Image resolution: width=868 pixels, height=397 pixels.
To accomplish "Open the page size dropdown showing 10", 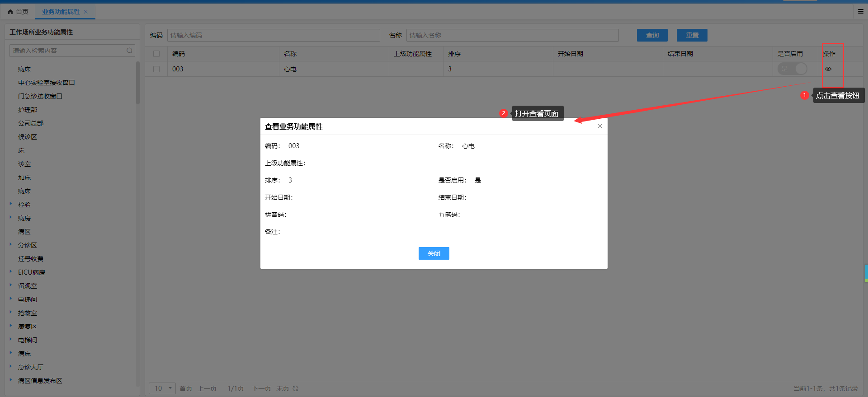I will pos(162,388).
